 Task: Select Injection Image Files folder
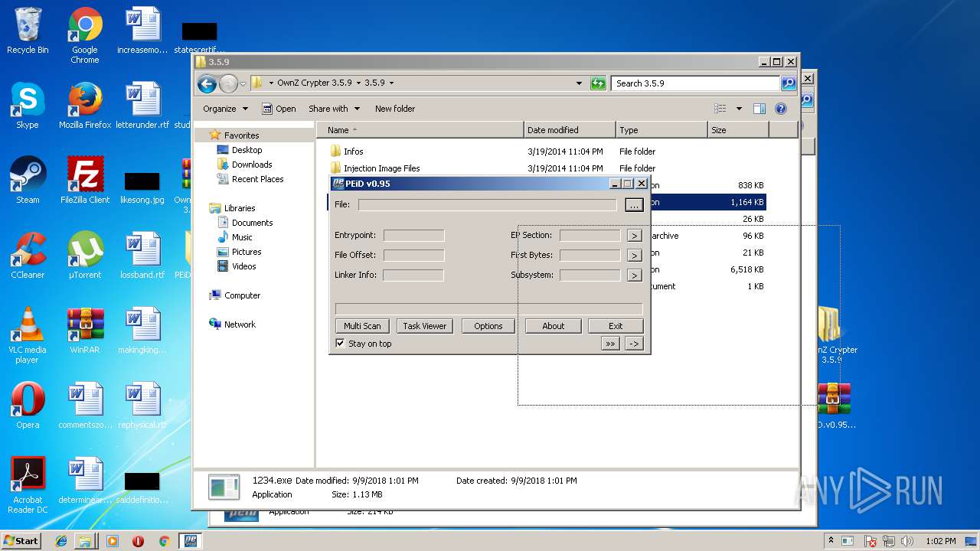pos(547,168)
